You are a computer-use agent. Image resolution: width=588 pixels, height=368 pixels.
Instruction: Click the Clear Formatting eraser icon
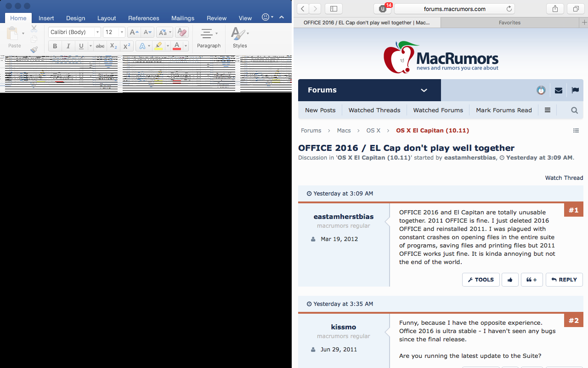click(182, 32)
